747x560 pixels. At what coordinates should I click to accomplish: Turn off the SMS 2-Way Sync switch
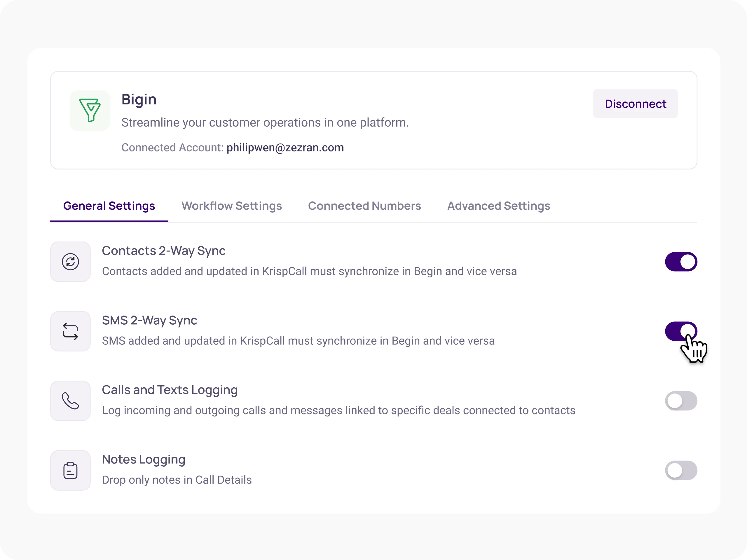(681, 331)
